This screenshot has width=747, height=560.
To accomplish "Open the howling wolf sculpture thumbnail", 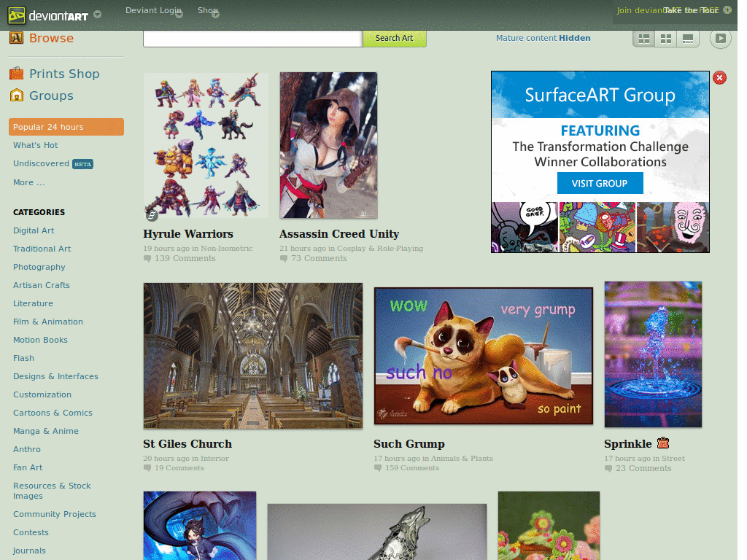I will (377, 532).
